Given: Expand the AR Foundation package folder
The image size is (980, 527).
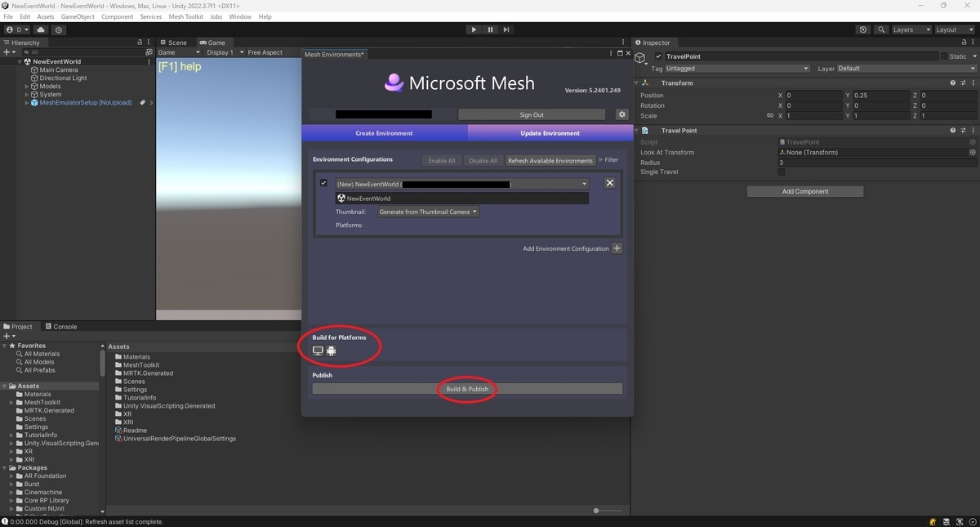Looking at the screenshot, I should pos(12,476).
